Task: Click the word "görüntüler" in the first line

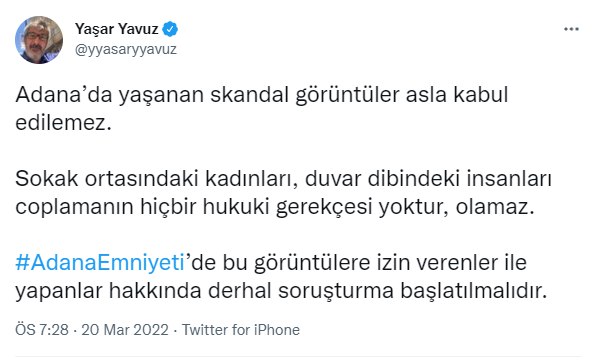Action: coord(347,95)
